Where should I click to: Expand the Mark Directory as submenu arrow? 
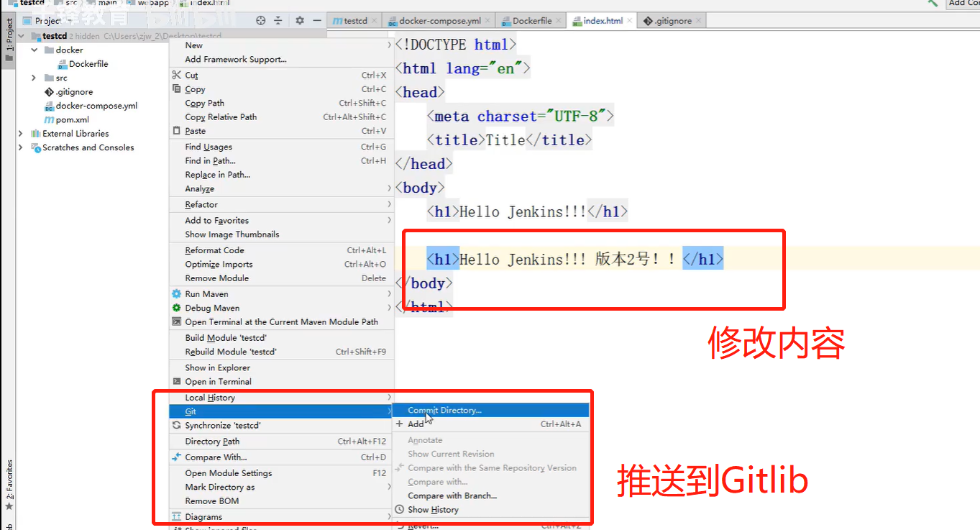point(389,487)
